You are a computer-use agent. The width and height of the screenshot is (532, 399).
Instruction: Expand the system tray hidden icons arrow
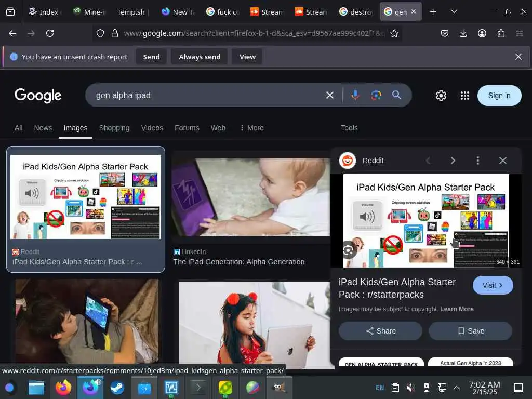(457, 388)
